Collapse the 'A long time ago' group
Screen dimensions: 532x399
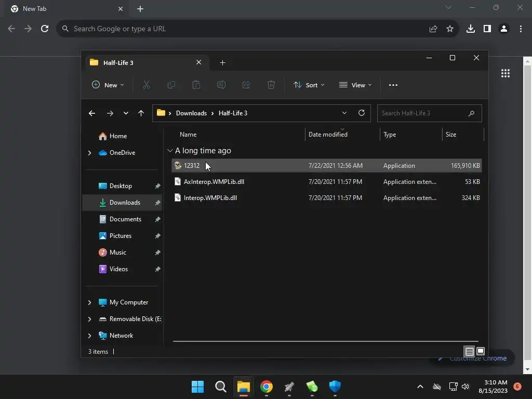pos(170,151)
